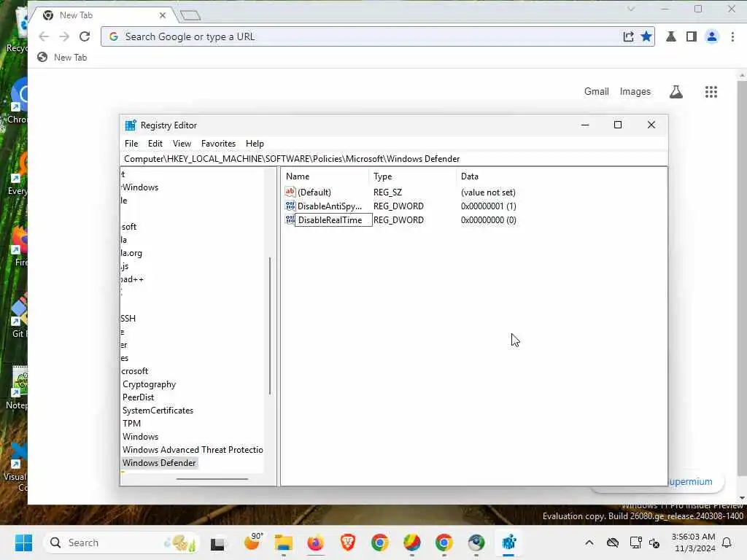Image resolution: width=747 pixels, height=560 pixels.
Task: Select the Cryptography tree key
Action: coord(149,384)
